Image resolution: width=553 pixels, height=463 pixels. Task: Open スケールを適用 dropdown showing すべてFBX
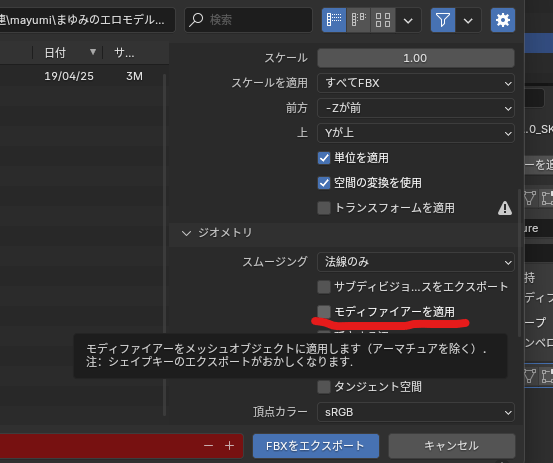click(416, 83)
